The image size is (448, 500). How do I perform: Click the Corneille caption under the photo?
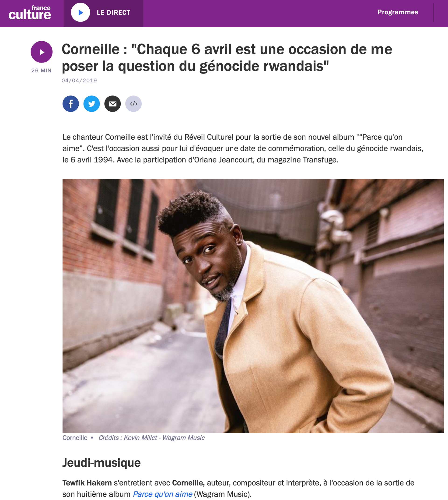coord(75,437)
